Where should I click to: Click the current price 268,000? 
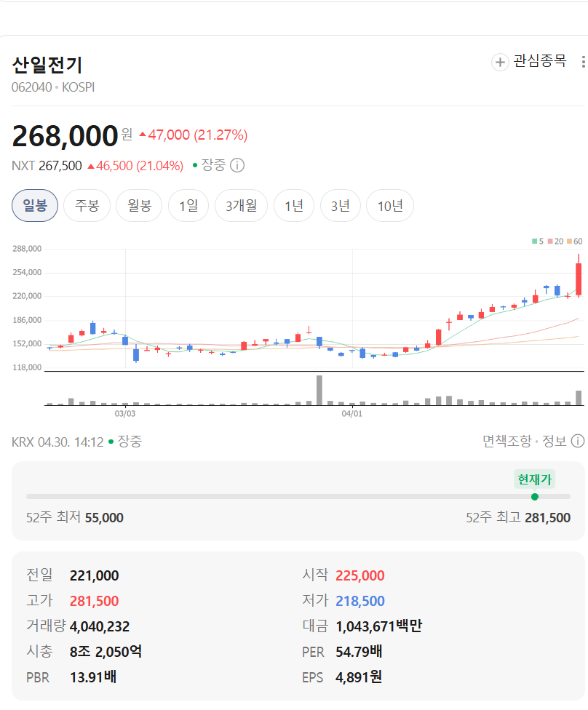(65, 136)
